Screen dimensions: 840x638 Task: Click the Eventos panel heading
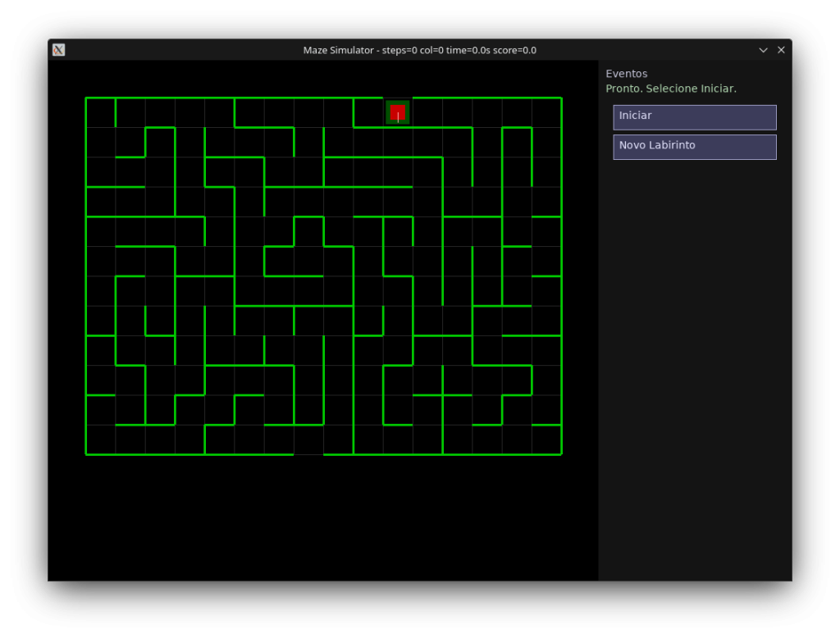[x=626, y=74]
